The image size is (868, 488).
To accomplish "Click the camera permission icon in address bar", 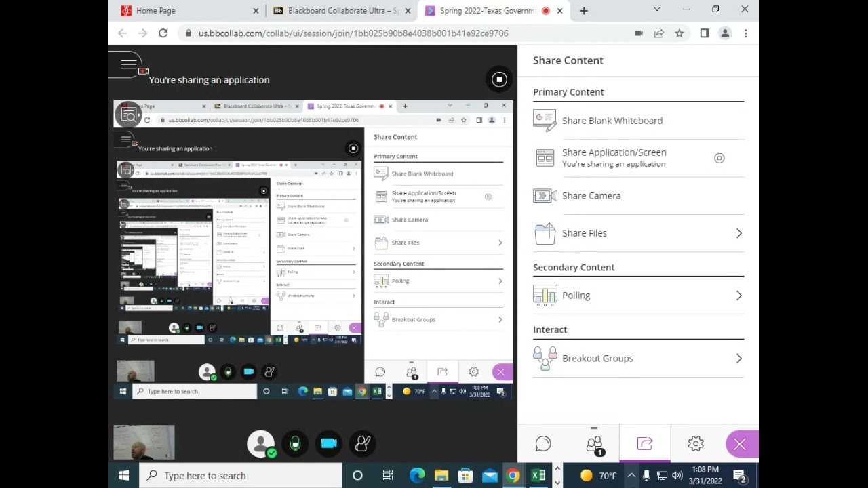I will [x=639, y=33].
